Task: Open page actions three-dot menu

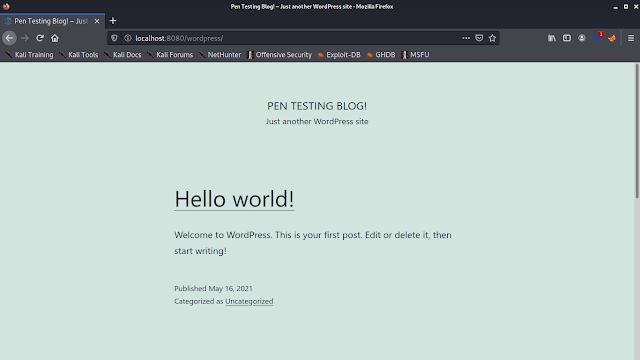Action: 466,38
